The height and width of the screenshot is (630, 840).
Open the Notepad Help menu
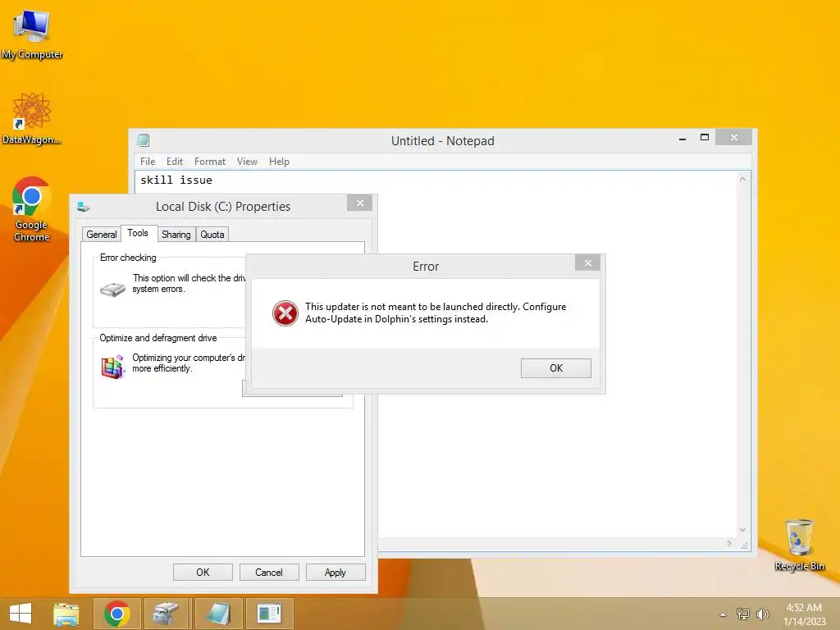click(279, 162)
